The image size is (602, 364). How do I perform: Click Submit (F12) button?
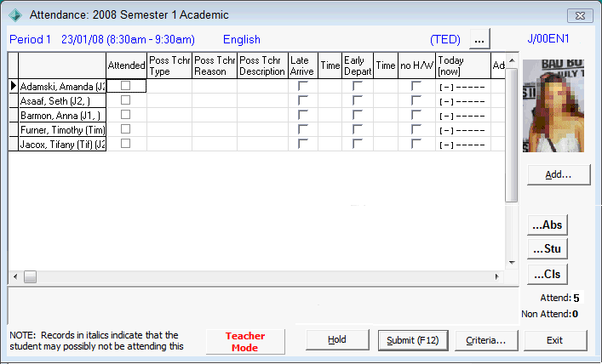click(413, 340)
